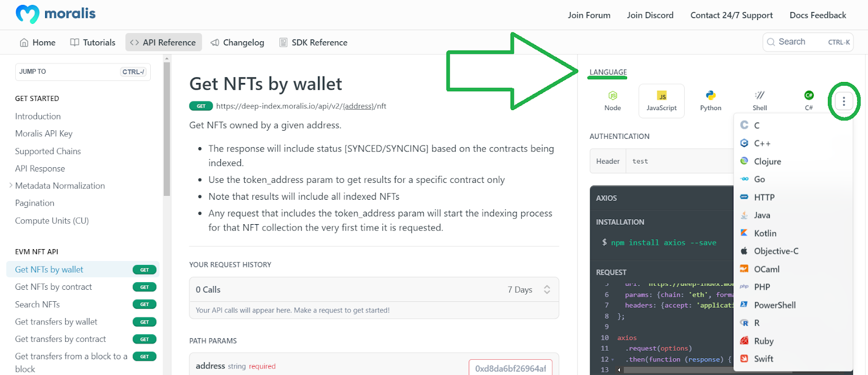This screenshot has height=375, width=868.
Task: Open the Changelog tab
Action: pos(238,42)
